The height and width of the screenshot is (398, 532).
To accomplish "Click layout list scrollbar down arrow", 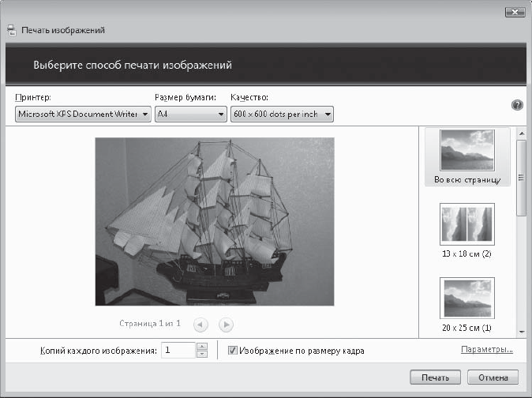I will pos(522,332).
